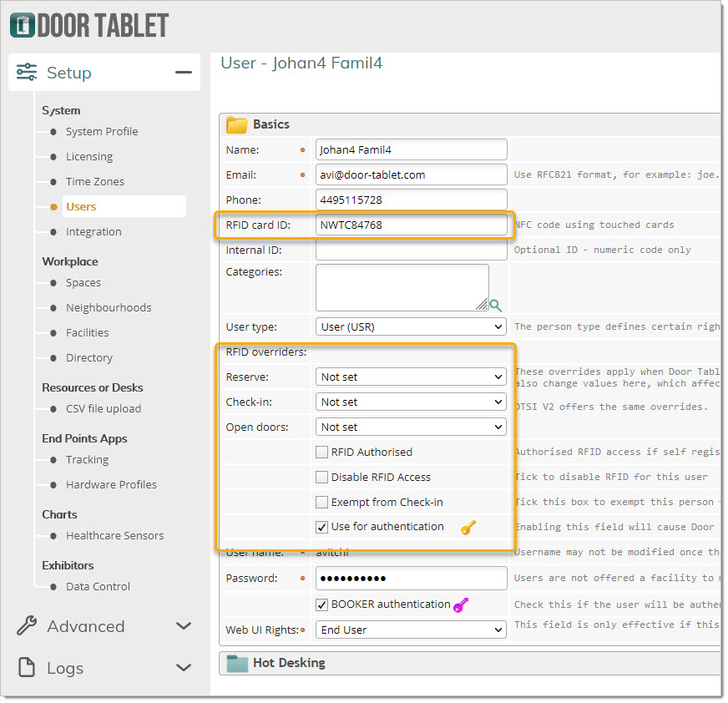Screen dimensions: 728x703
Task: Click the Setup sliders icon
Action: click(27, 73)
